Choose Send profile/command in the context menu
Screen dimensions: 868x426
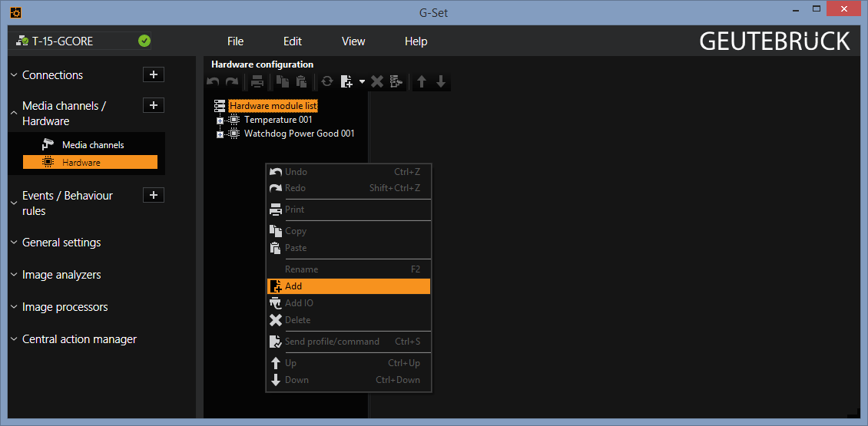pyautogui.click(x=349, y=342)
